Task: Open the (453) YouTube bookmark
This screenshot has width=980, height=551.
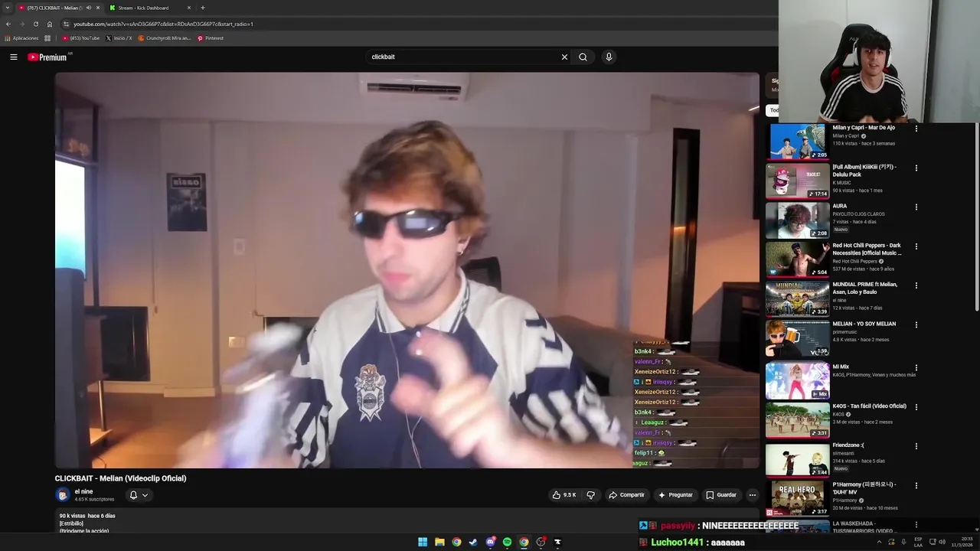Action: click(81, 38)
